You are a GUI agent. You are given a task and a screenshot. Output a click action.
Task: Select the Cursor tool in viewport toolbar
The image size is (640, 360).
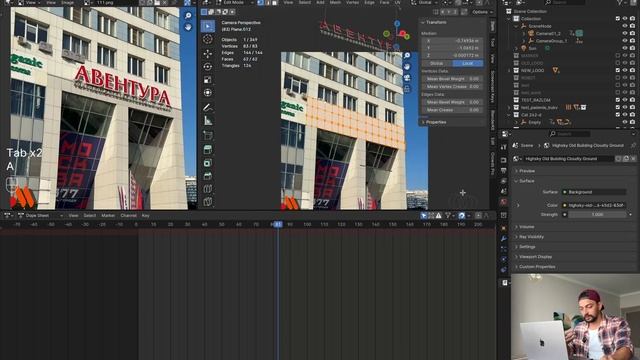tap(208, 39)
